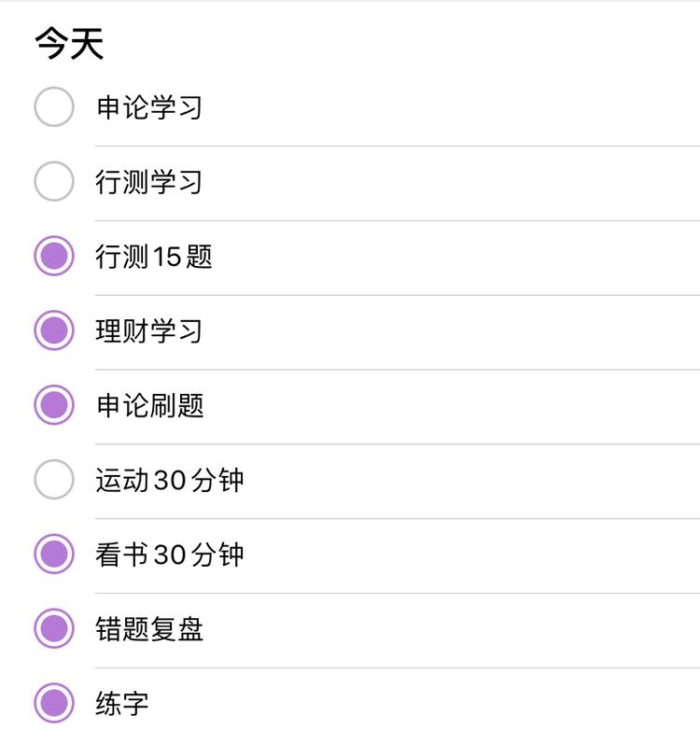Screen dimensions: 700x730
Task: Select the 理财学习 item label
Action: (x=149, y=331)
